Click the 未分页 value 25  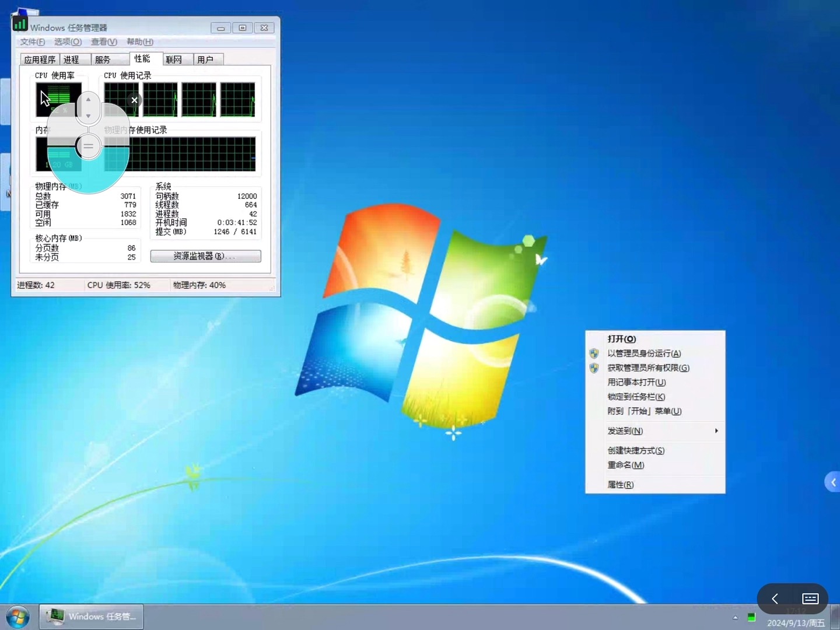[132, 257]
